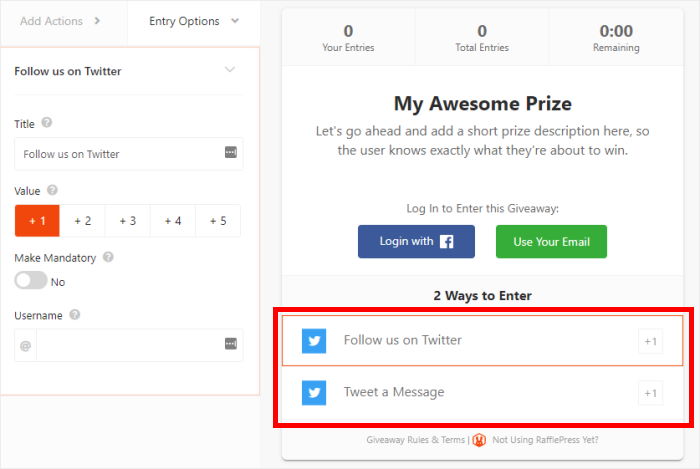
Task: Click the help icon next to Title
Action: coord(47,123)
